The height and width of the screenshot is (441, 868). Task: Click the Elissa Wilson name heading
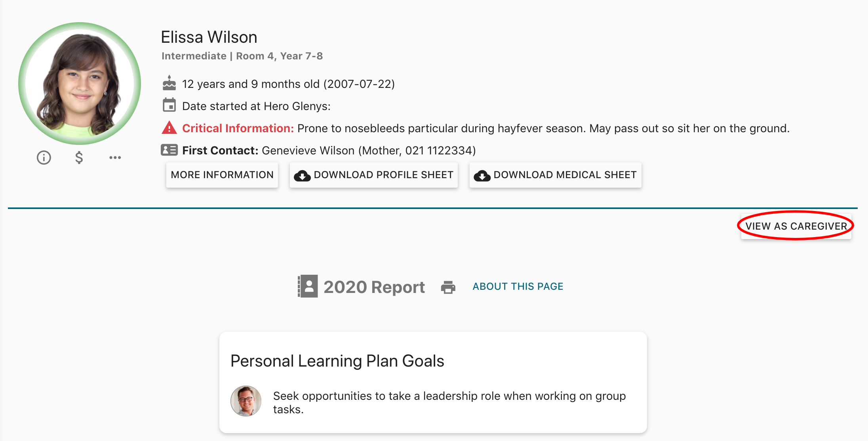[209, 37]
